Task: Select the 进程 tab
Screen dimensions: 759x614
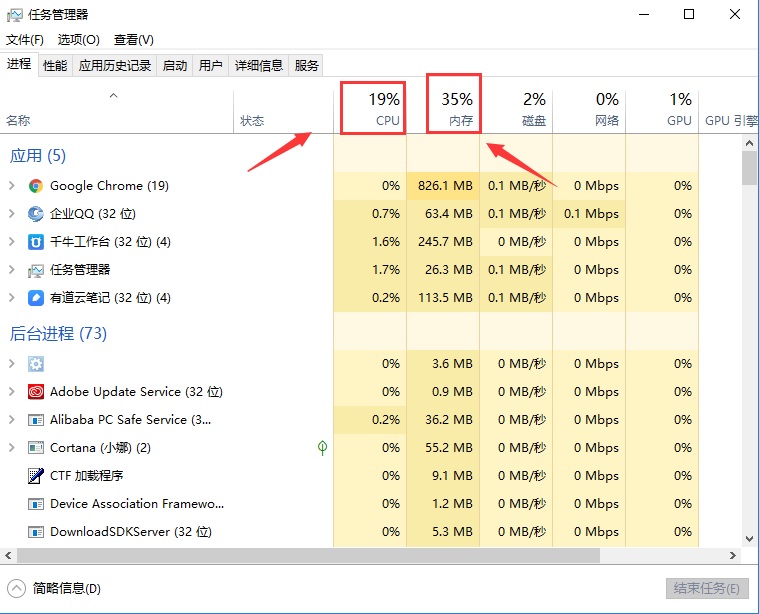Action: tap(19, 64)
